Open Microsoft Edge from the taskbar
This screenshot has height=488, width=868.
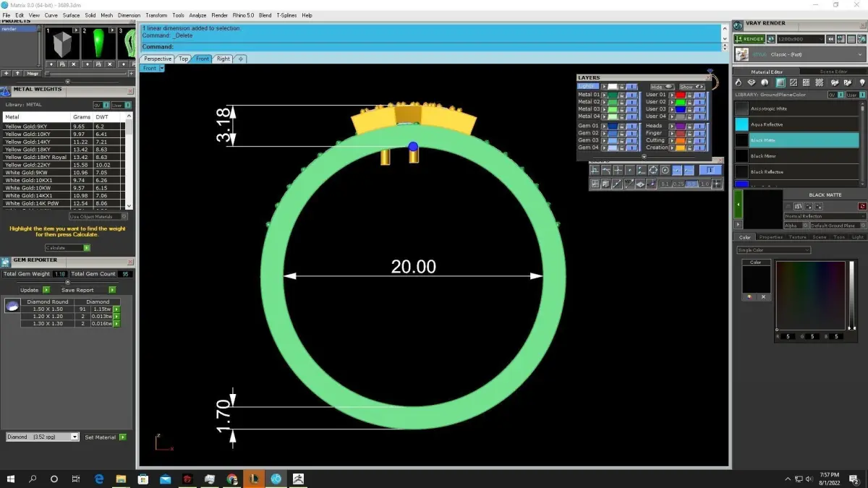click(x=100, y=479)
